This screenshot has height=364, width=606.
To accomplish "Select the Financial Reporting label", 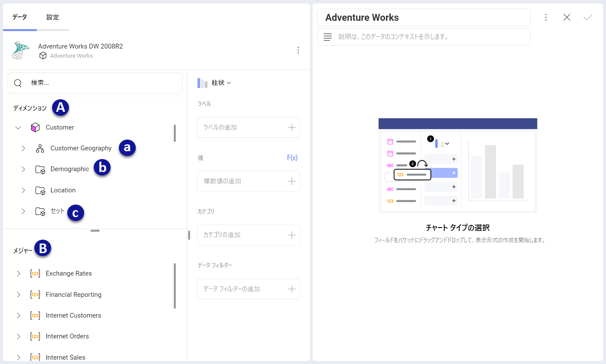I will tap(74, 295).
